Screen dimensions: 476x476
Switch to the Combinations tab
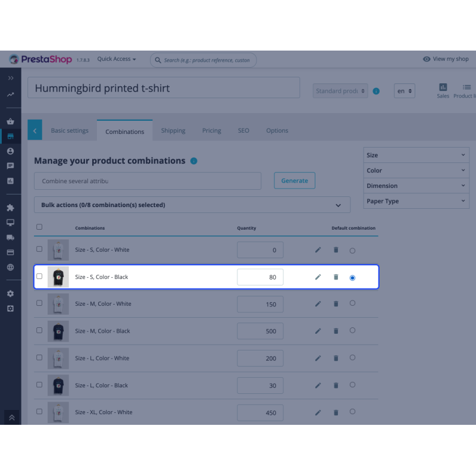[x=125, y=131]
